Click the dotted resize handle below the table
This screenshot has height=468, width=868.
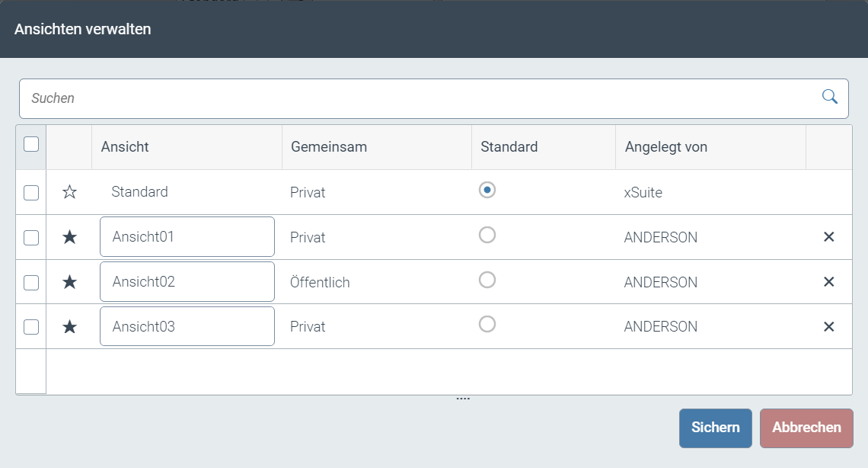click(x=463, y=396)
